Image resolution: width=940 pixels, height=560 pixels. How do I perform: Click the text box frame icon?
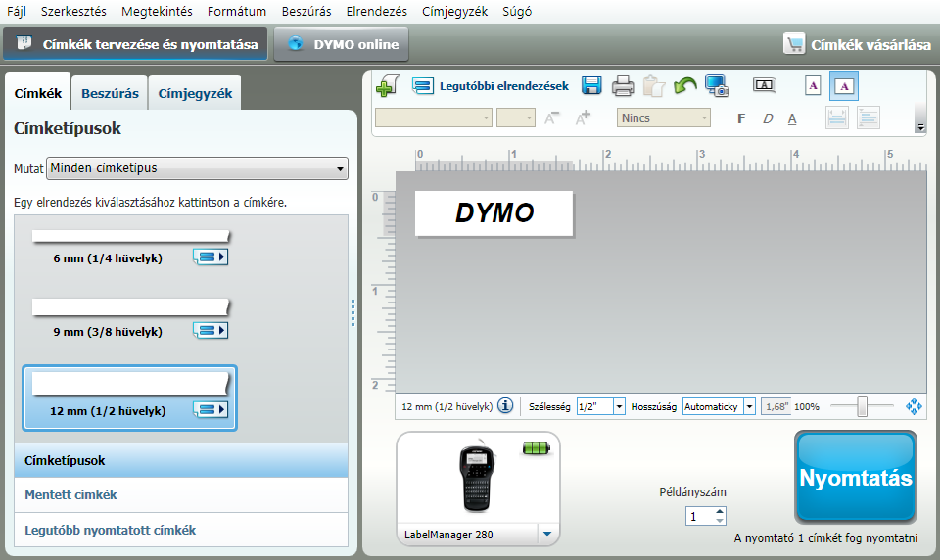point(764,85)
